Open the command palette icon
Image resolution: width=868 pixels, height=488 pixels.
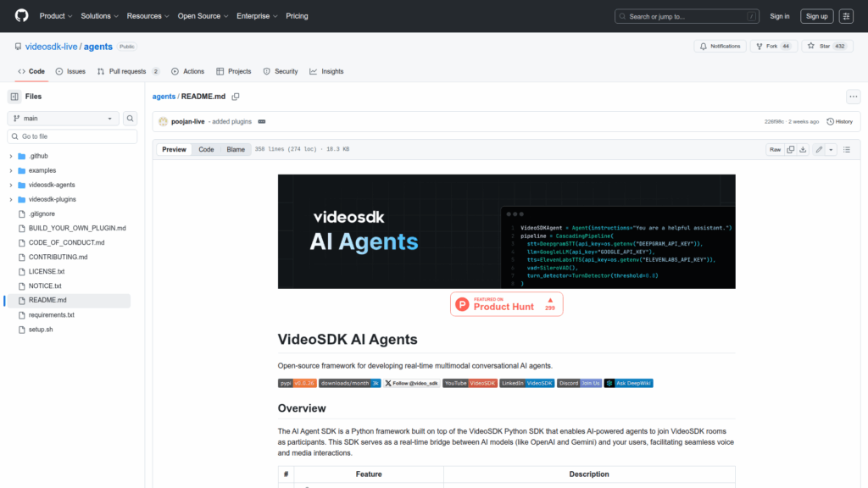click(846, 16)
